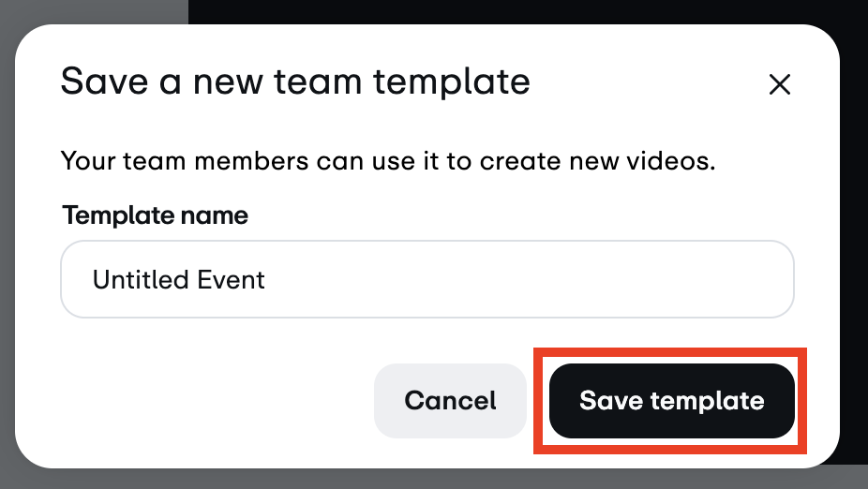Click the Save a new team template heading

tap(295, 82)
